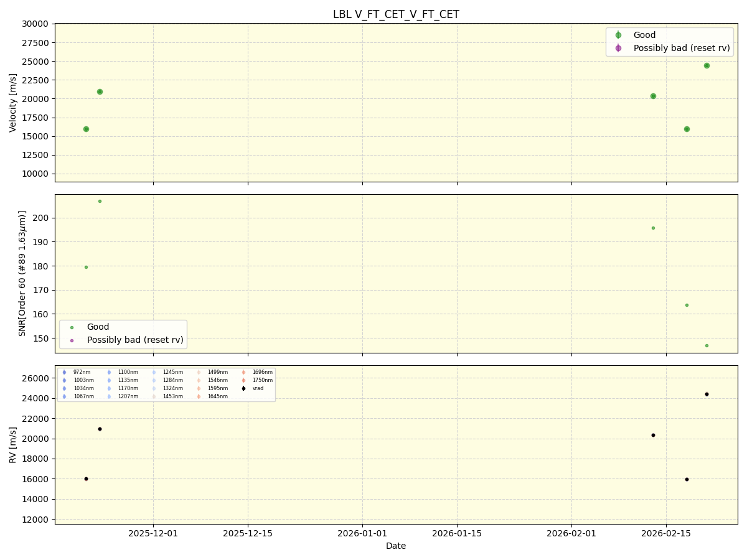Image resolution: width=747 pixels, height=560 pixels.
Task: Click the 1595nm legend marker
Action: pyautogui.click(x=199, y=388)
